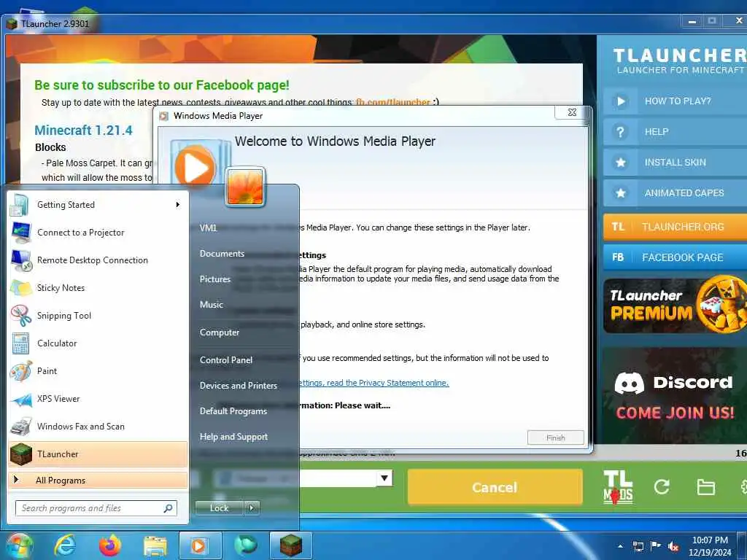
Task: Click the Finish button in Media Player
Action: 555,437
